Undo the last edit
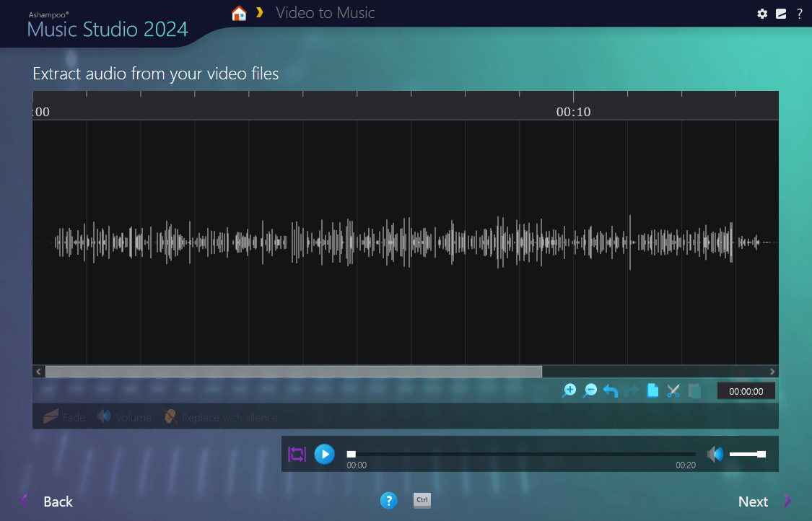This screenshot has height=521, width=812. pyautogui.click(x=611, y=390)
